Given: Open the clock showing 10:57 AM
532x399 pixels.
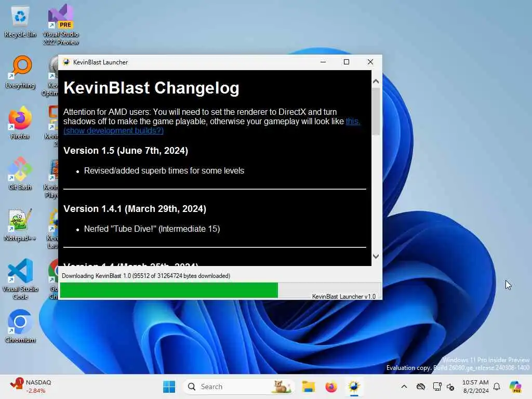Looking at the screenshot, I should click(x=475, y=387).
